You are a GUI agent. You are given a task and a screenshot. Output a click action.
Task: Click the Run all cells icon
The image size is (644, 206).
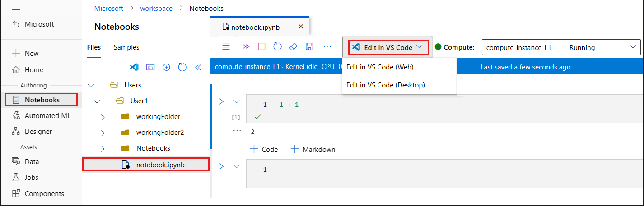click(246, 46)
